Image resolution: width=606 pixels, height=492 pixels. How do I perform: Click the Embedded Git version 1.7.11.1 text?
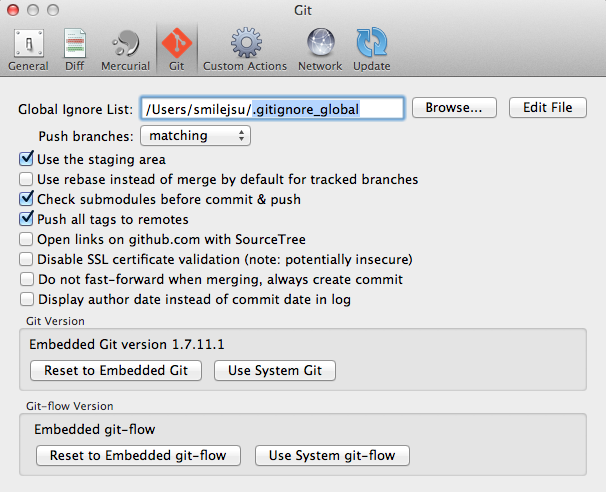127,344
